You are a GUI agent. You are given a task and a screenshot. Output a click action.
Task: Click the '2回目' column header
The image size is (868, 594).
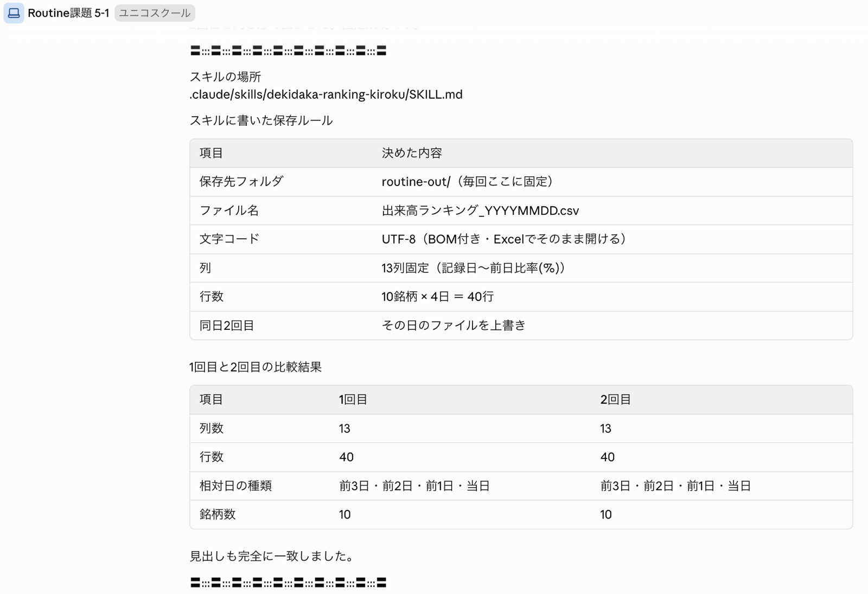click(x=615, y=400)
